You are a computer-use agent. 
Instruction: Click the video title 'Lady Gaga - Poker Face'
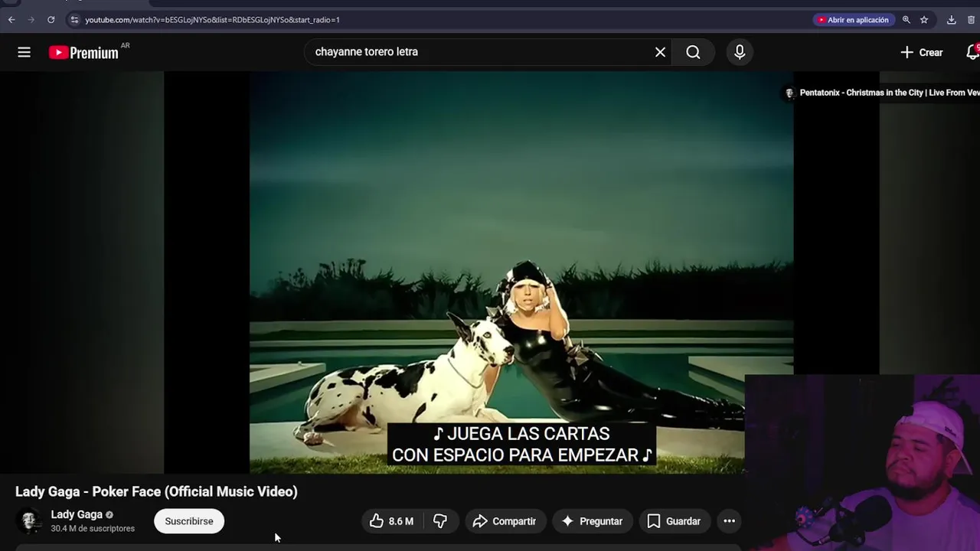(x=156, y=491)
